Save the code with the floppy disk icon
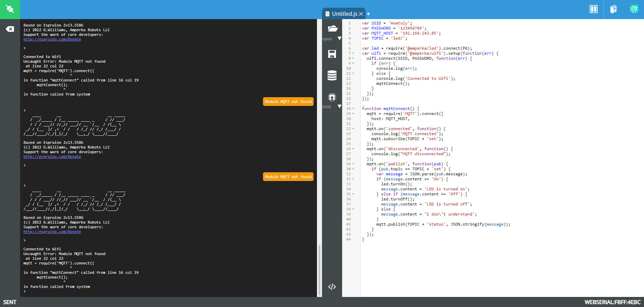The height and width of the screenshot is (307, 644). pos(332,54)
